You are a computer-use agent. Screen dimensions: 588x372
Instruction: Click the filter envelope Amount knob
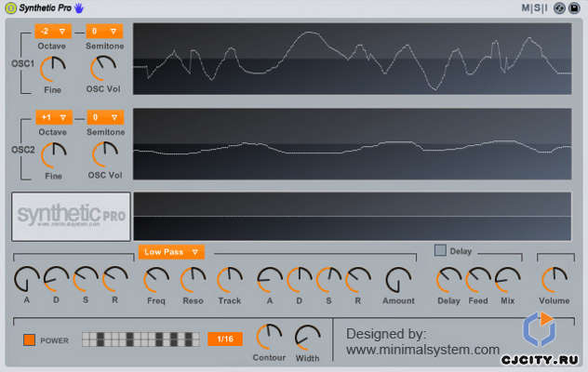pyautogui.click(x=398, y=280)
